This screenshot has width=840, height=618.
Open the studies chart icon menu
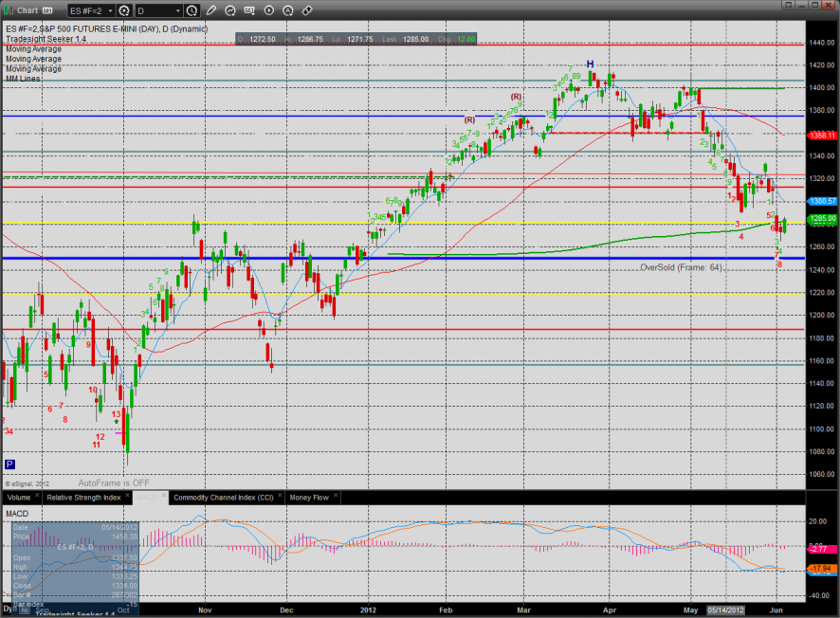tap(230, 10)
